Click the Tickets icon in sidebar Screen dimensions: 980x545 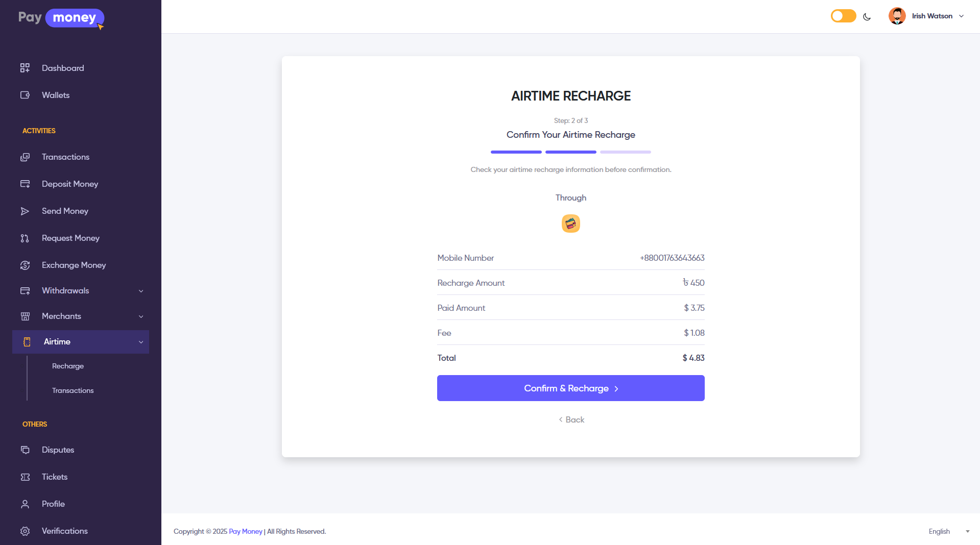(25, 477)
